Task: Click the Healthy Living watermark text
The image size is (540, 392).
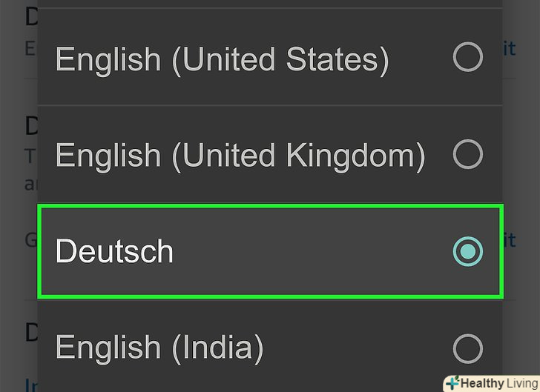Action: tap(498, 383)
